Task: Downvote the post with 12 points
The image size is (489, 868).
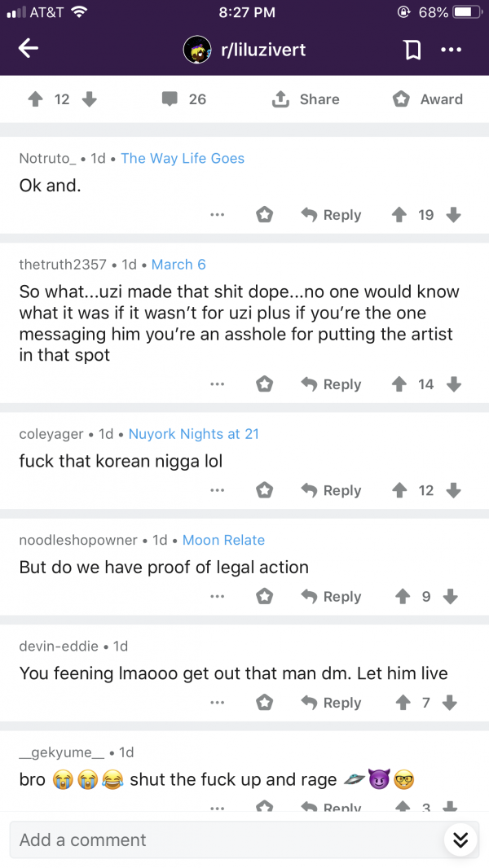Action: click(x=90, y=99)
